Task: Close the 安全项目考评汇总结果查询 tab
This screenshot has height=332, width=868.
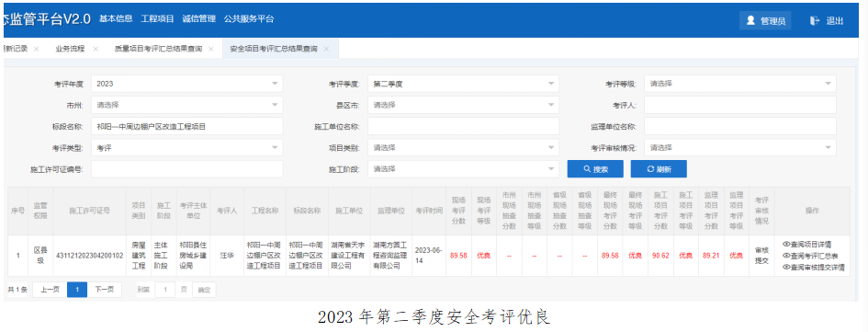Action: [326, 49]
